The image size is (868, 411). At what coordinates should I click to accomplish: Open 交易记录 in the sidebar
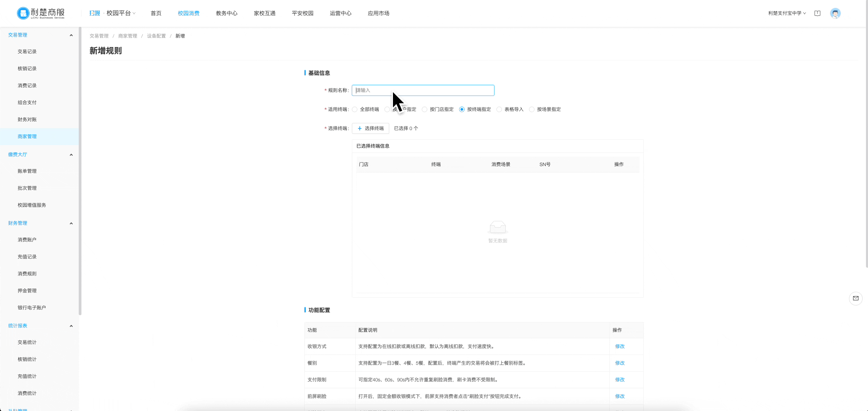[x=27, y=52]
